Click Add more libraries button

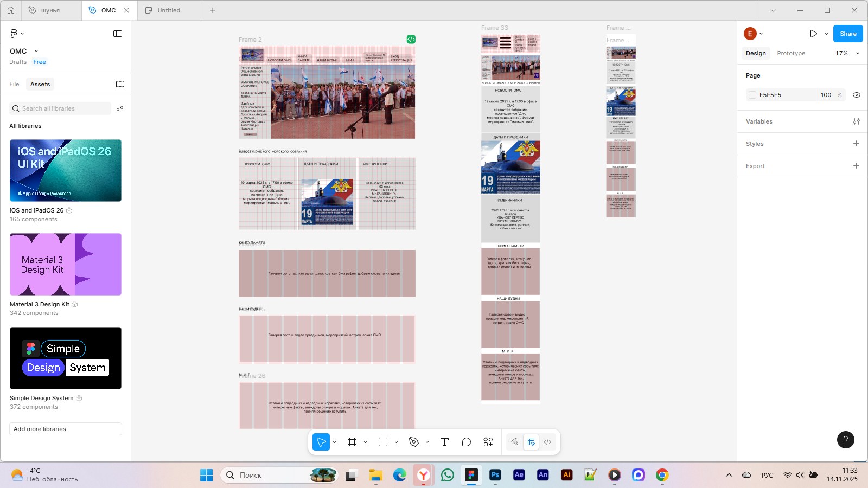pyautogui.click(x=66, y=429)
